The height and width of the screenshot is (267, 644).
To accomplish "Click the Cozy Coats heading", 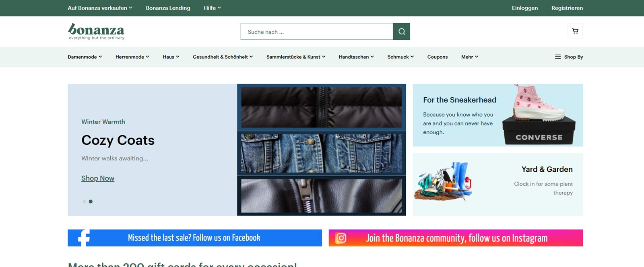I will 118,140.
